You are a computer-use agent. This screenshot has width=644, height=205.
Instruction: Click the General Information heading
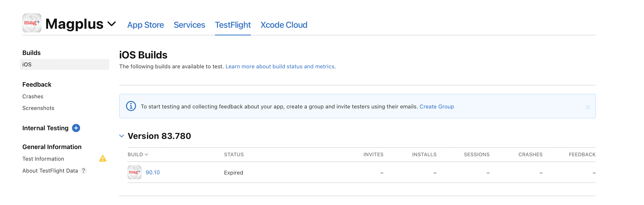coord(52,147)
